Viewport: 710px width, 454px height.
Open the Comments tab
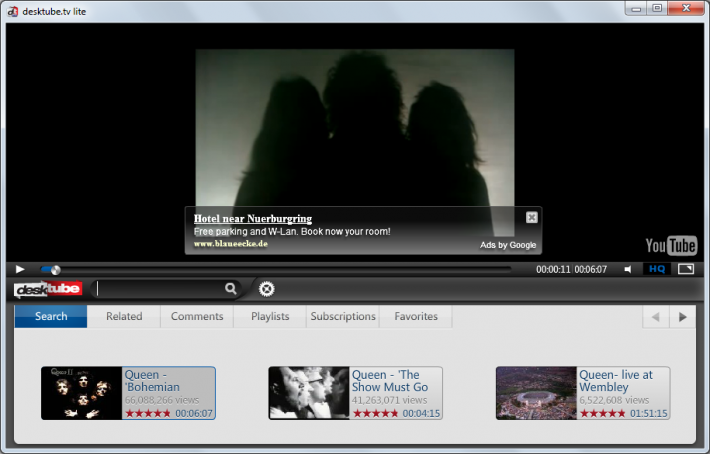point(197,316)
